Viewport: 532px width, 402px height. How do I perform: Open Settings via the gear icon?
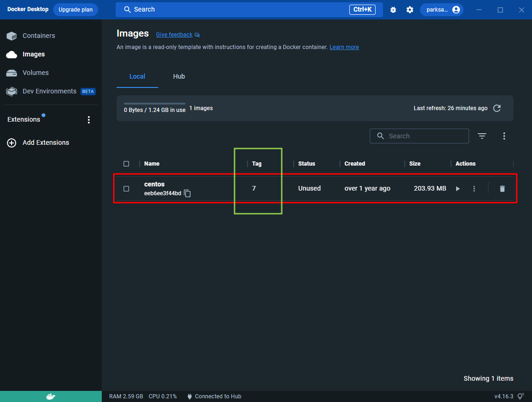[410, 10]
